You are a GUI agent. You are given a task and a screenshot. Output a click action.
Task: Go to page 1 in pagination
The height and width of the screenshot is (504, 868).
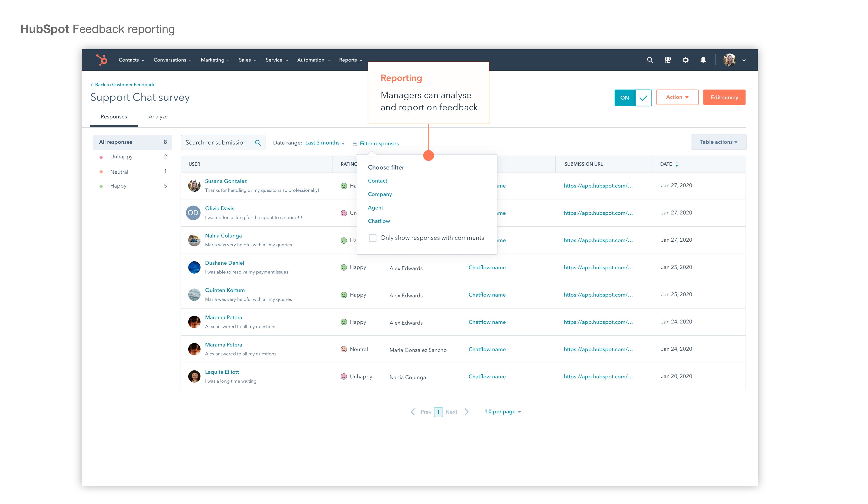[438, 412]
